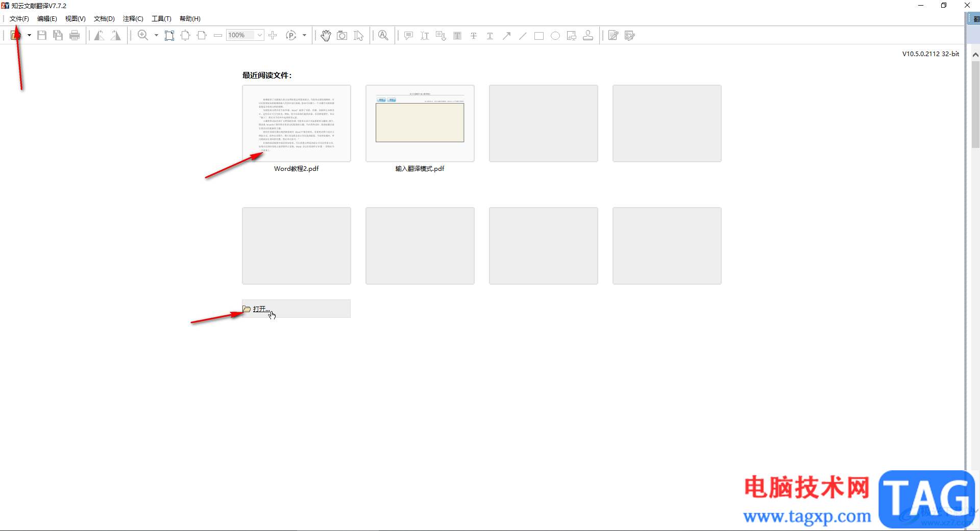This screenshot has height=531, width=980.
Task: Select the Oval drawing tool
Action: pyautogui.click(x=555, y=35)
